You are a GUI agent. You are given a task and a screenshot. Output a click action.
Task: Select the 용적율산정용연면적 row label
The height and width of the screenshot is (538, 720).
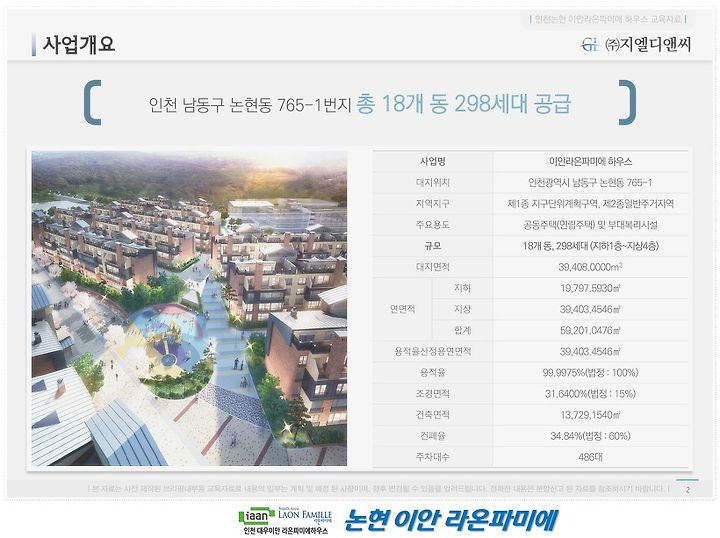(x=433, y=352)
